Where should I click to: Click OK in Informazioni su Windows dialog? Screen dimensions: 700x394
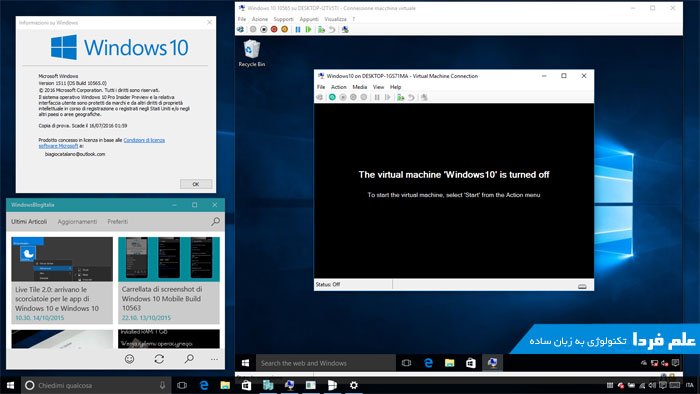196,184
